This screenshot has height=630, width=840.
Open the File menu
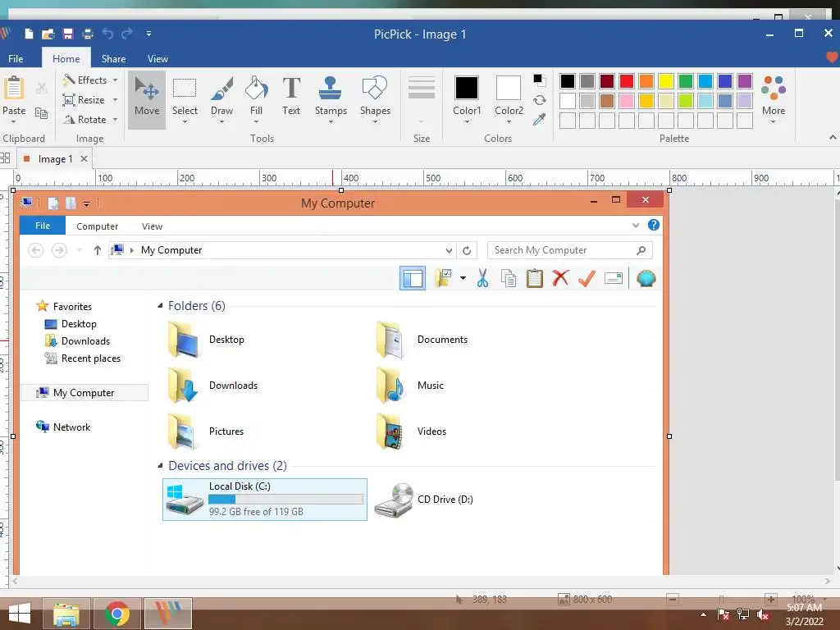16,58
